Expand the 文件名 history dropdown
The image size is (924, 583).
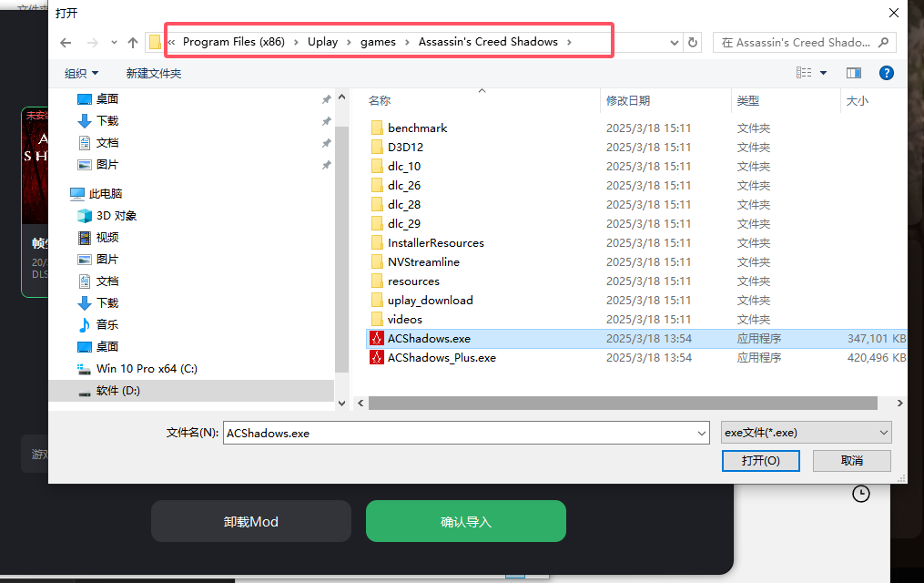tap(702, 434)
